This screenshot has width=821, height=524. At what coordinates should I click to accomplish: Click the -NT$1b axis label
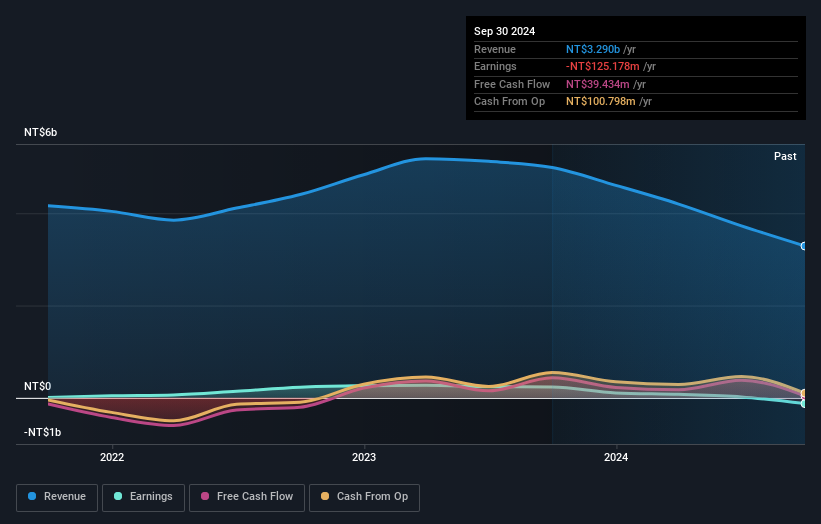(x=42, y=432)
